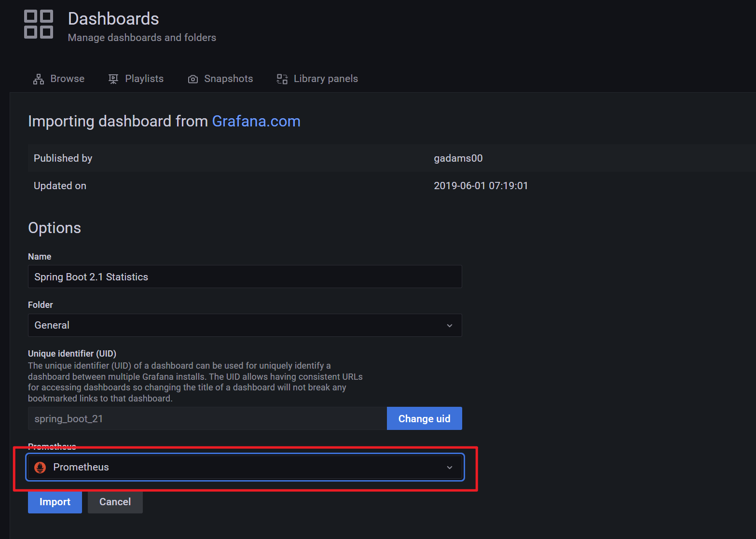The width and height of the screenshot is (756, 539).
Task: Click the Library panels icon
Action: (x=282, y=79)
